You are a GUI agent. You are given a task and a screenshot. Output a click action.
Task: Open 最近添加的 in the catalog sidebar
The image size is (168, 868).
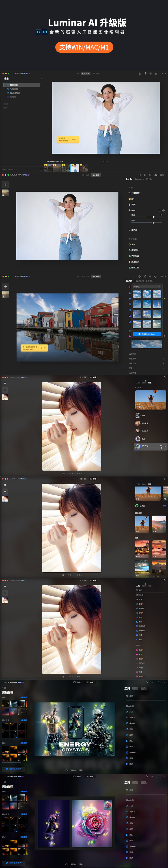coord(13,93)
